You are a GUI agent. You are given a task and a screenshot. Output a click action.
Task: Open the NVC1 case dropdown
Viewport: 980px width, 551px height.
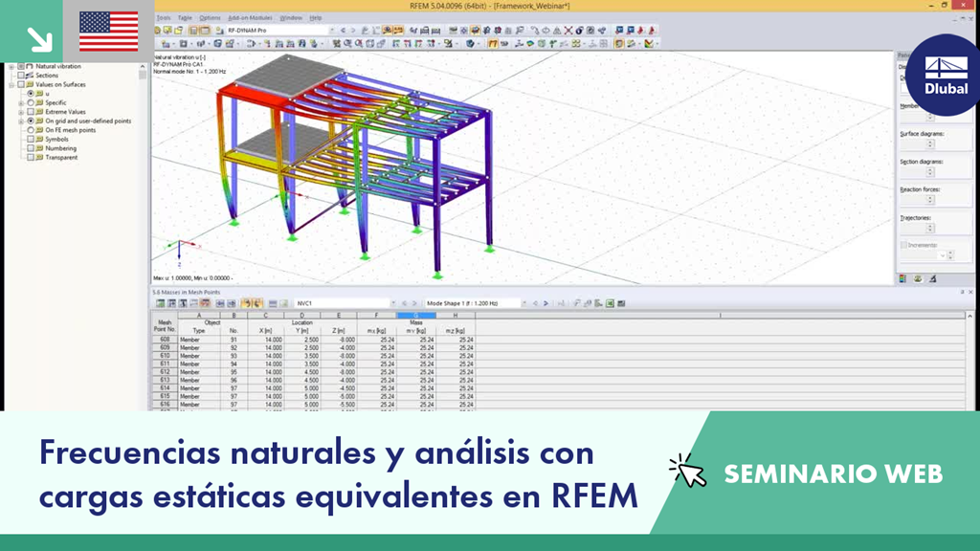point(392,303)
